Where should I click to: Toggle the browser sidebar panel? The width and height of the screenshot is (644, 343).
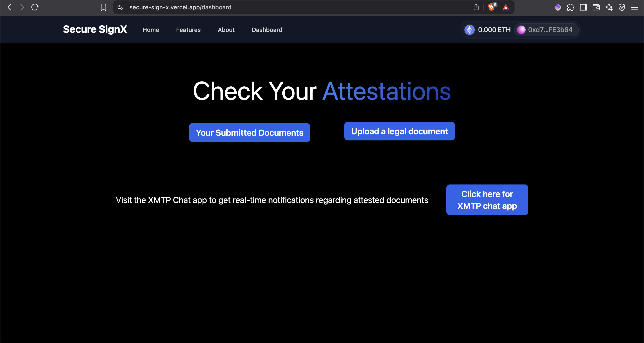[583, 7]
